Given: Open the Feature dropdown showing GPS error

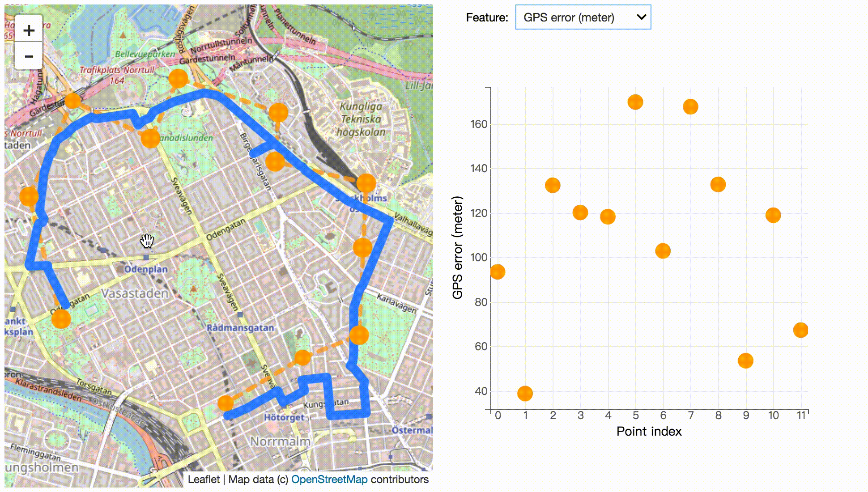Looking at the screenshot, I should pyautogui.click(x=583, y=17).
